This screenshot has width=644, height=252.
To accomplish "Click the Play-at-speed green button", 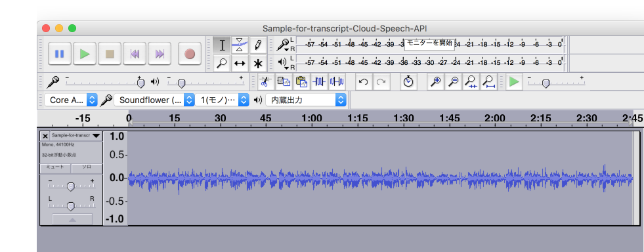I will [x=513, y=81].
